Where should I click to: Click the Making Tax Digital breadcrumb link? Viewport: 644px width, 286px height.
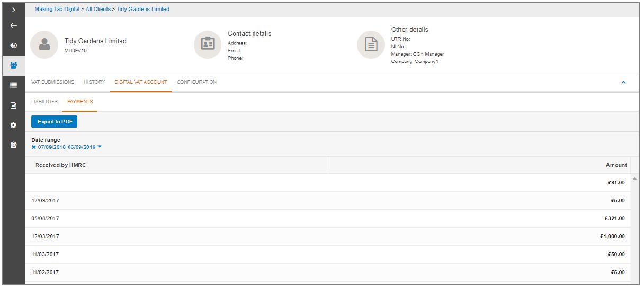click(x=57, y=9)
